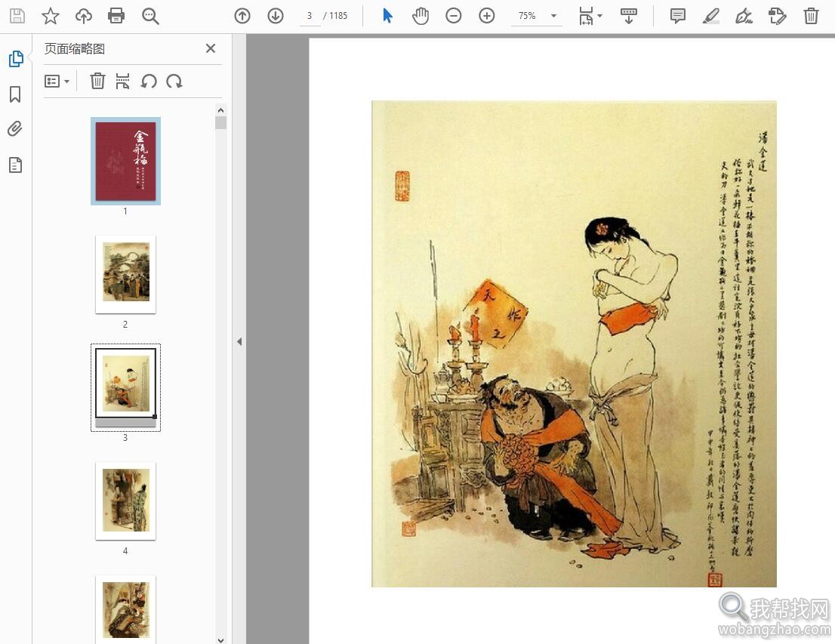Edit the current page number field
Image resolution: width=835 pixels, height=644 pixels.
[309, 16]
